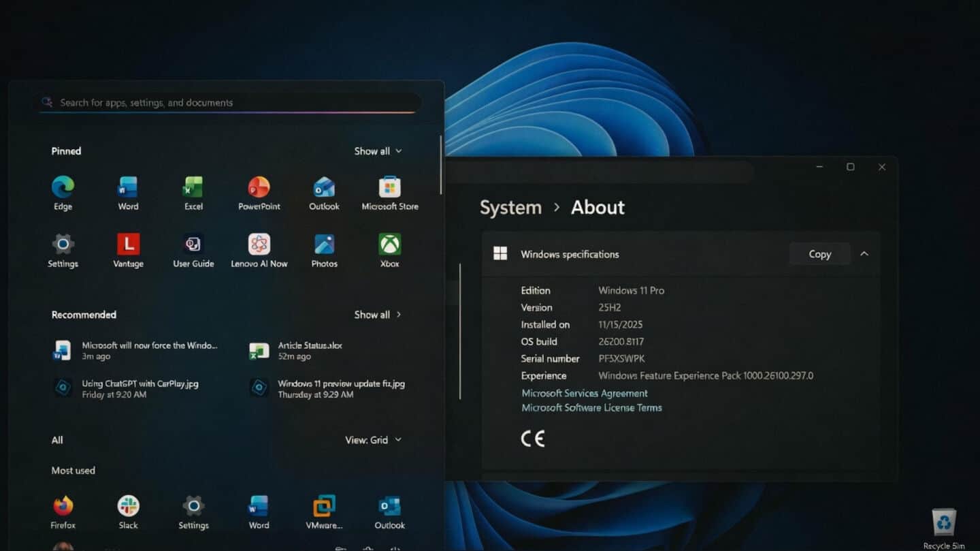980x551 pixels.
Task: Go back to System in the breadcrumb
Action: coord(510,208)
